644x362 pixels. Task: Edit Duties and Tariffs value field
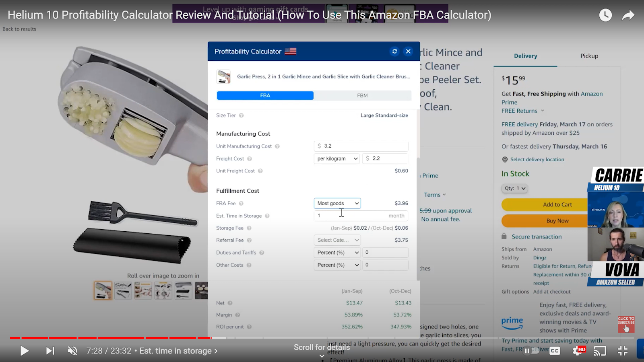click(385, 252)
